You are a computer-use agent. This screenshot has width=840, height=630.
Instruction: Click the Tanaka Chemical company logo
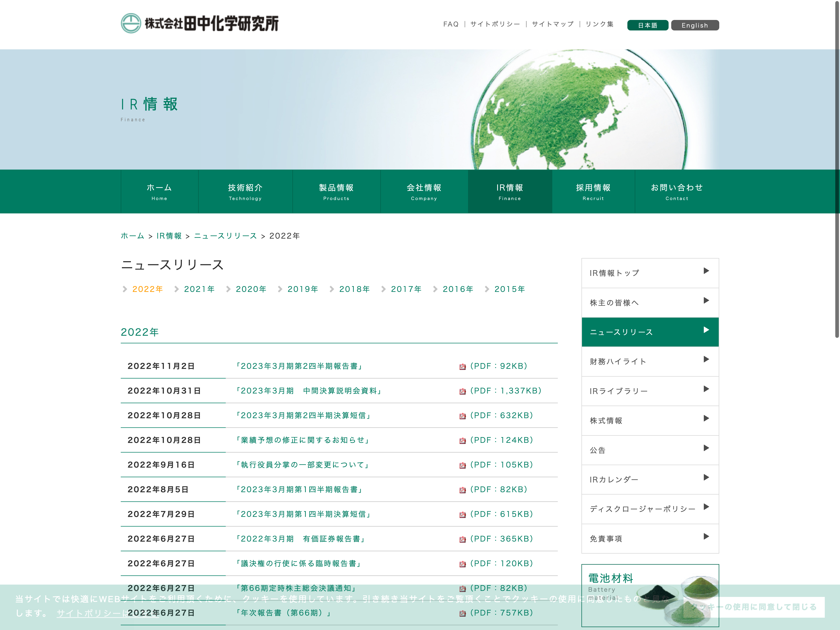pos(200,24)
